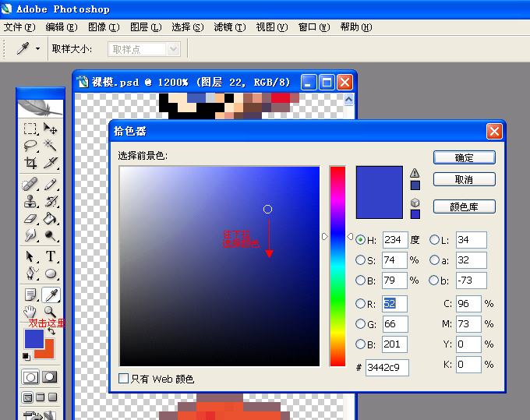Choose Standard Screen mode icon

coord(27,397)
